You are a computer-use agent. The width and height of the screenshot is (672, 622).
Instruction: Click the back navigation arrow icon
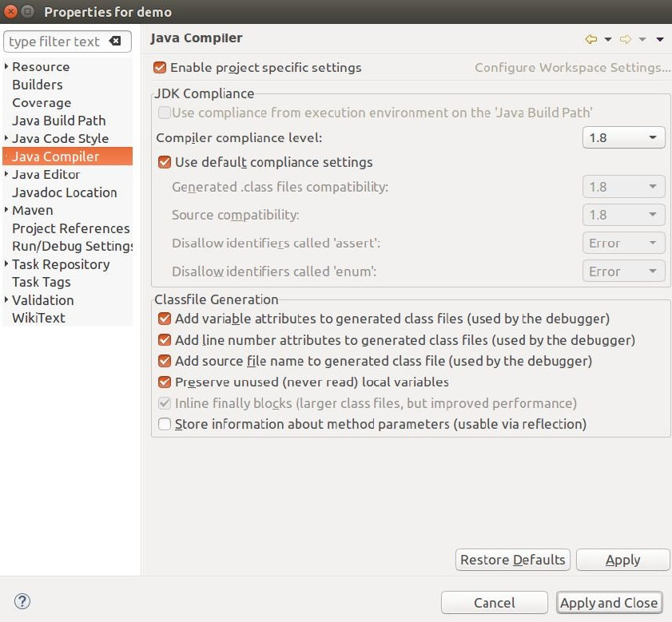pyautogui.click(x=591, y=38)
